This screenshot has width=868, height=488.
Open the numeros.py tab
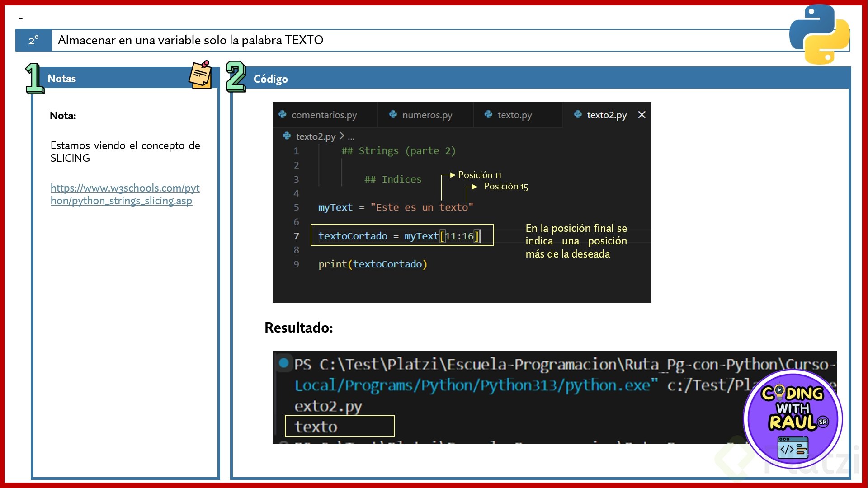point(427,115)
